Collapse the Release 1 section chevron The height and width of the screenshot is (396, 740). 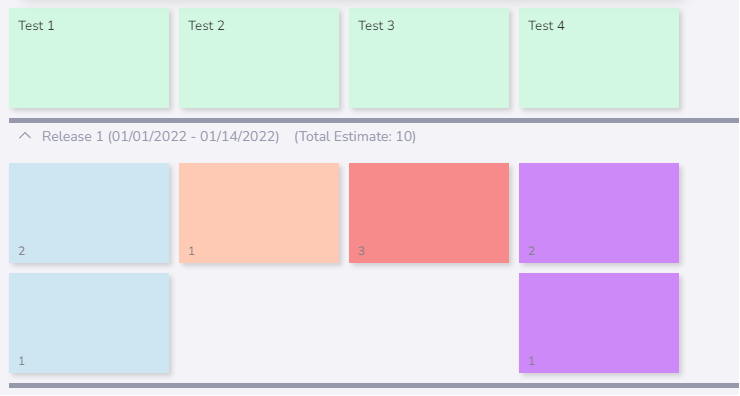[x=25, y=136]
